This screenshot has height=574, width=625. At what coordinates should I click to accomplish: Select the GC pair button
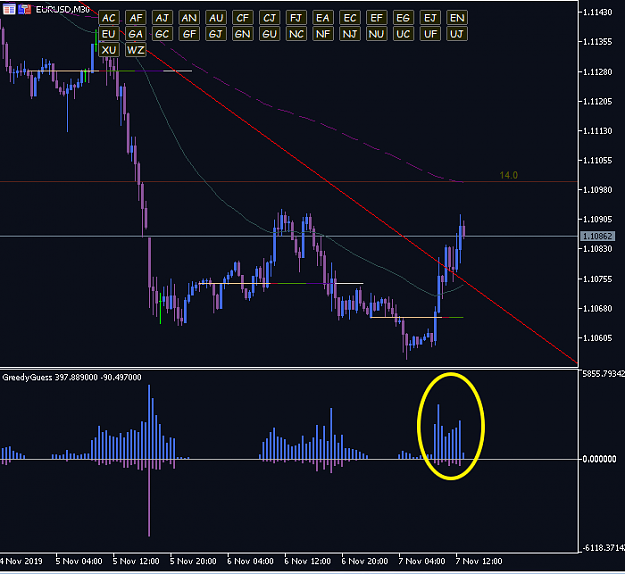(x=162, y=34)
